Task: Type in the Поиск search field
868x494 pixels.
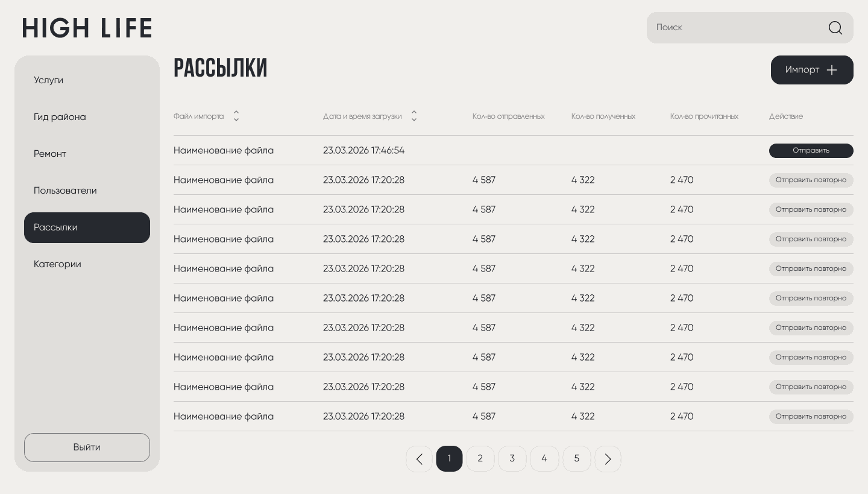Action: click(735, 28)
